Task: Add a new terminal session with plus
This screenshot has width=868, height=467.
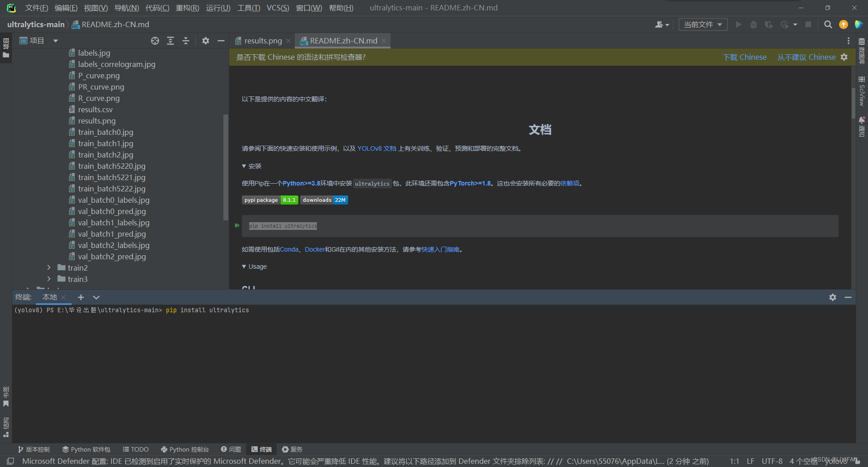Action: click(x=81, y=297)
